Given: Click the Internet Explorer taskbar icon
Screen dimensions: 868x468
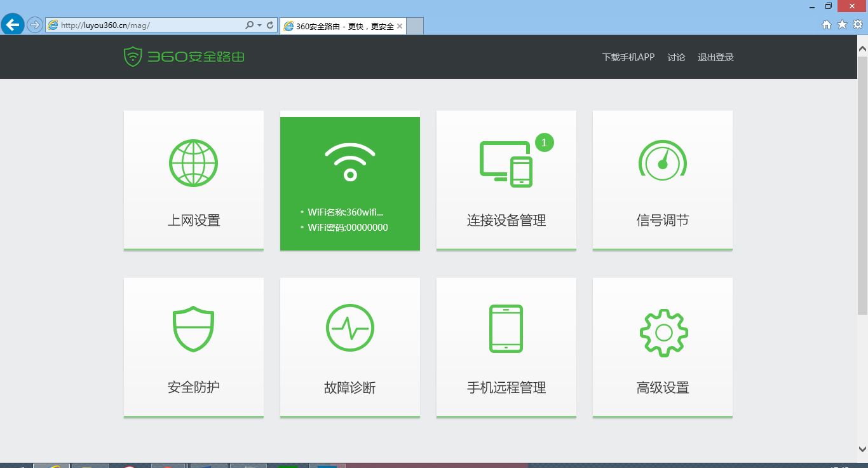Looking at the screenshot, I should tap(51, 465).
